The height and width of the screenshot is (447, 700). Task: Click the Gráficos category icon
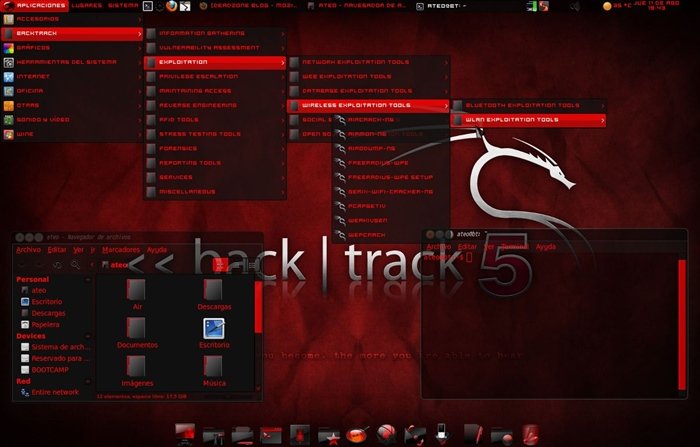[8, 48]
